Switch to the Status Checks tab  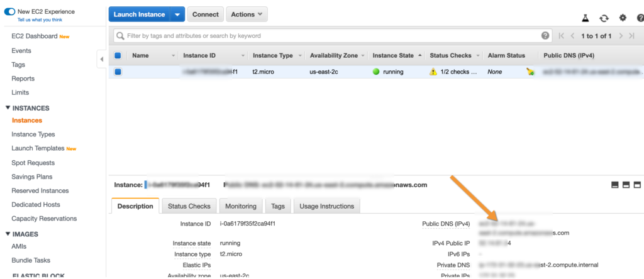[x=189, y=206]
